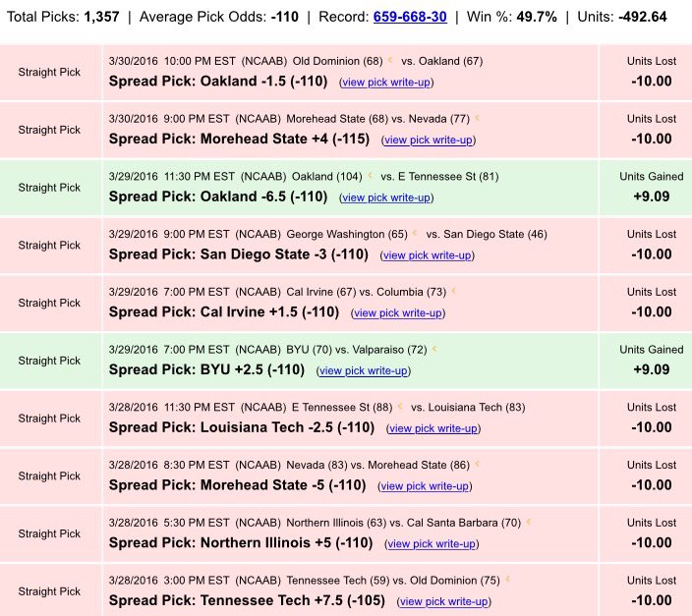Click home marker icon beside Valparaiso (72)
The height and width of the screenshot is (616, 692).
pos(434,349)
